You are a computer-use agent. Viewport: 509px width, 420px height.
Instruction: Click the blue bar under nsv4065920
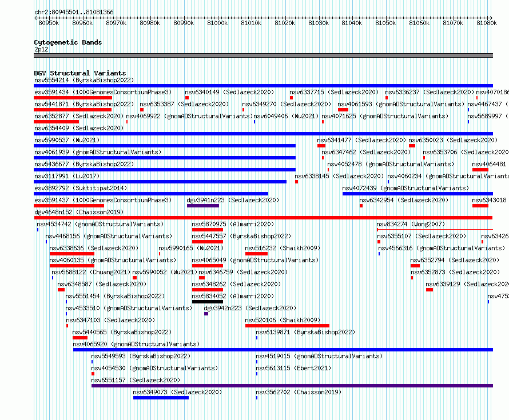click(x=283, y=350)
